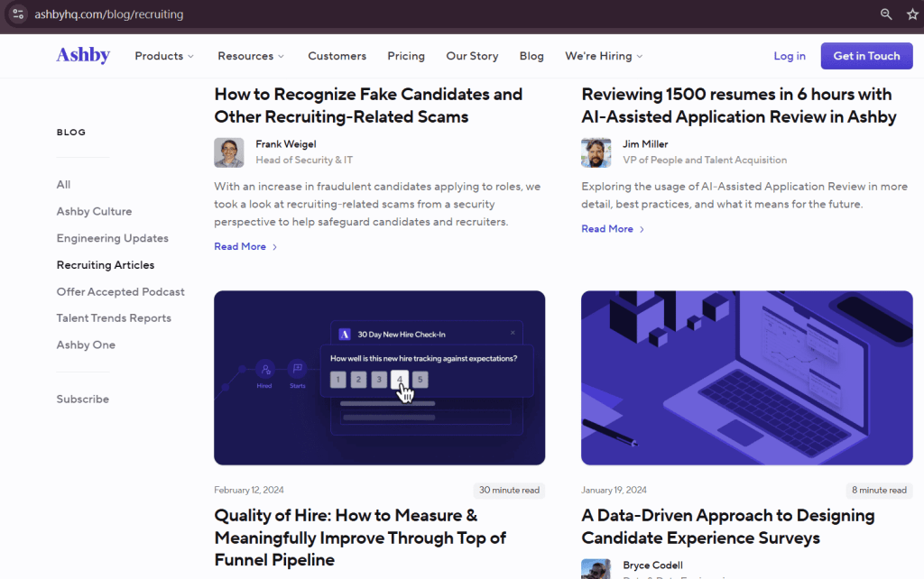Click Bryce Codell's author avatar
The width and height of the screenshot is (924, 579).
(596, 569)
